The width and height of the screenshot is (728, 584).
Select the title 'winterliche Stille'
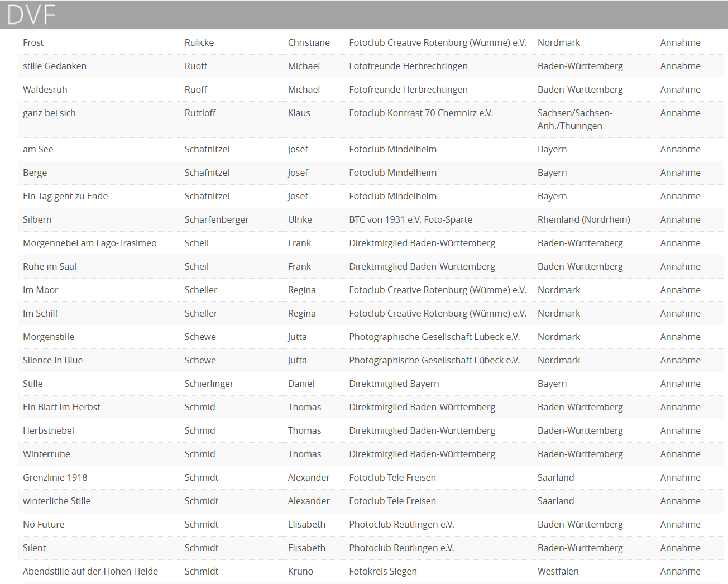click(x=56, y=501)
